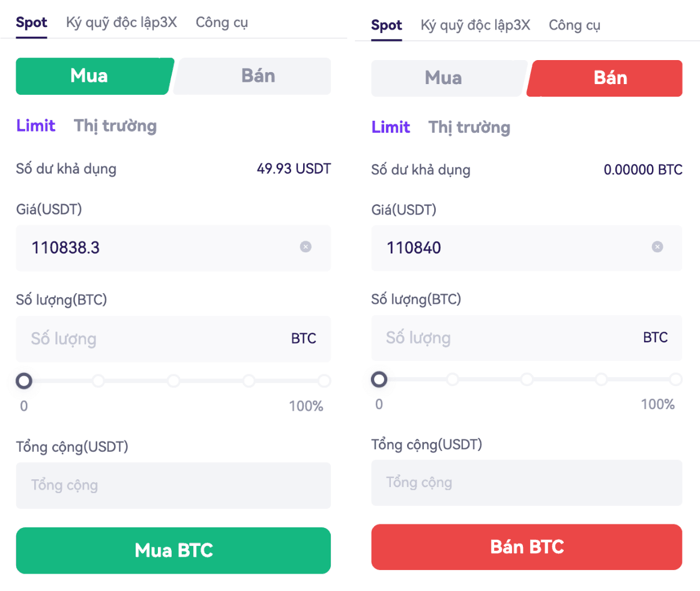Set left slider to 100% mark
The width and height of the screenshot is (700, 591).
click(x=324, y=381)
